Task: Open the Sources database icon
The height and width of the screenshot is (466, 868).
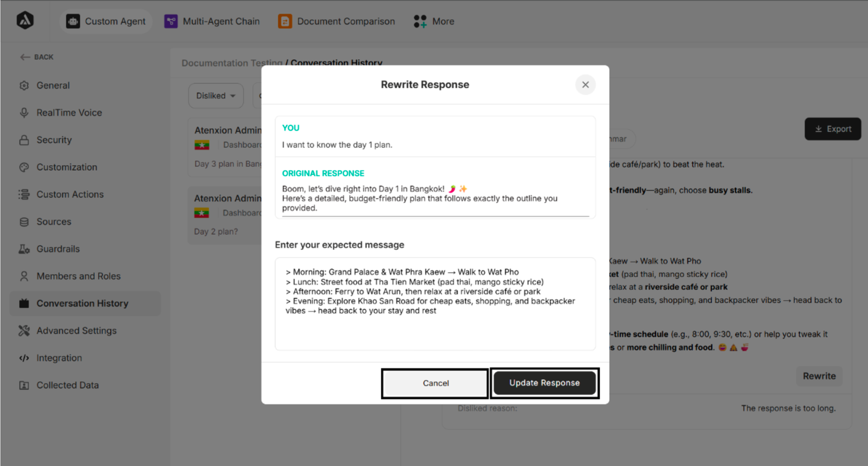Action: (x=24, y=221)
